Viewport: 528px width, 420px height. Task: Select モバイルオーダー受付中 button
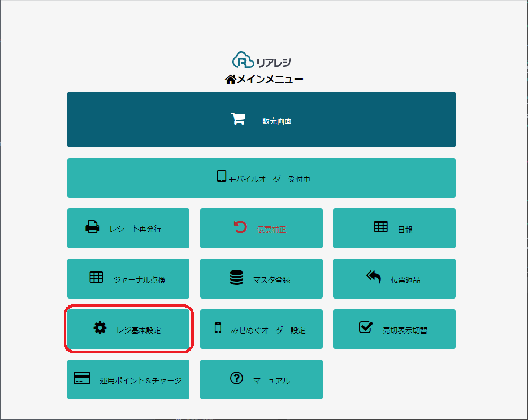point(261,178)
